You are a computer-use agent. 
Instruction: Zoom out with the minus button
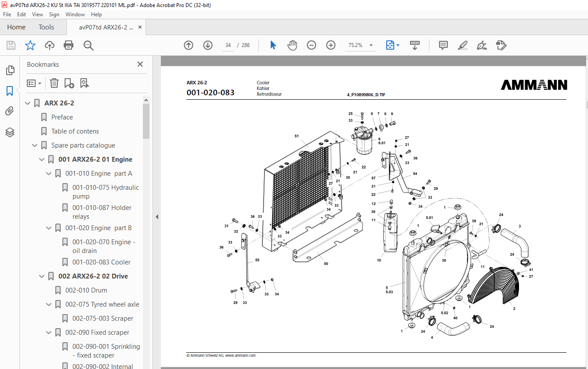tap(312, 45)
